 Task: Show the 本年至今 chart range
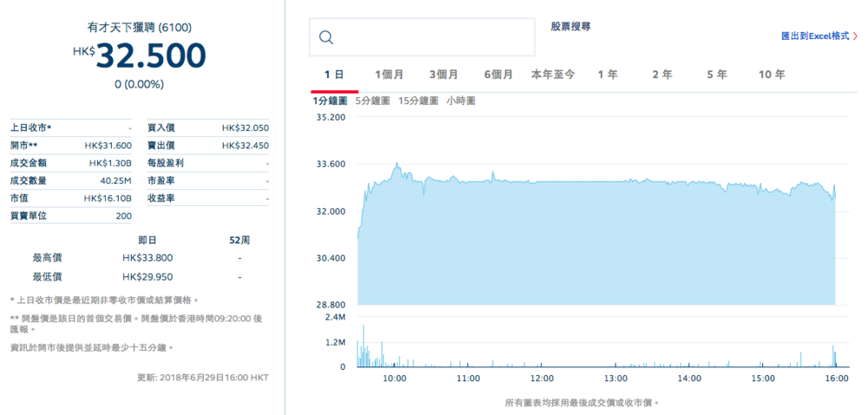coord(553,75)
